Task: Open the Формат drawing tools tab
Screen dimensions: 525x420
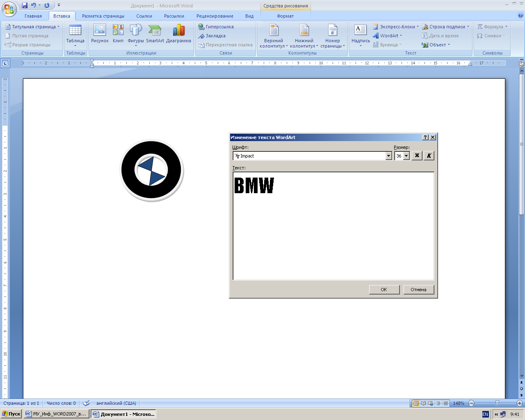Action: [x=285, y=16]
